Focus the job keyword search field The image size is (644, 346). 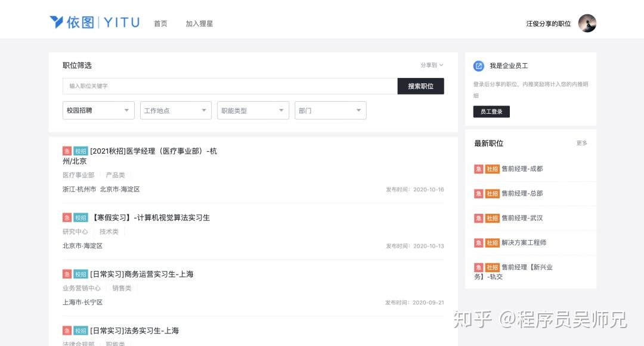tap(230, 86)
